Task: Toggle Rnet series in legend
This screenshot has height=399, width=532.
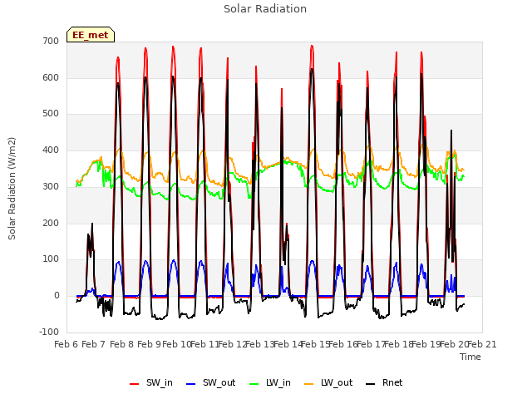Action: (384, 382)
